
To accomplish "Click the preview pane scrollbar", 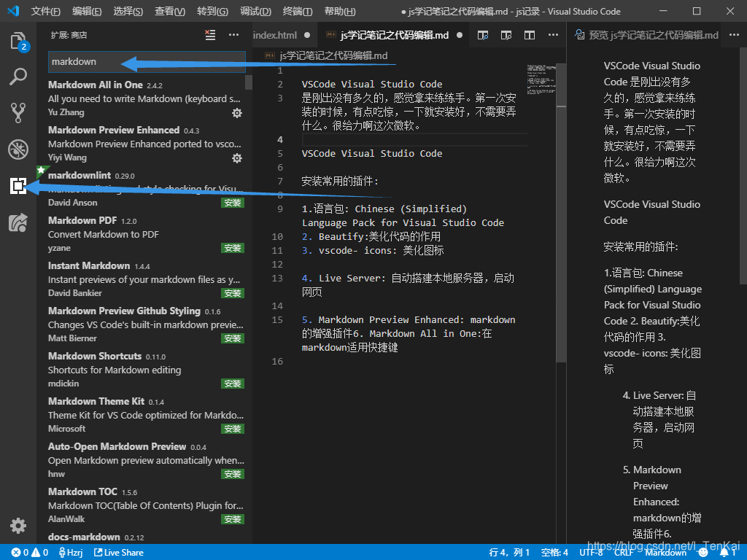I will (x=743, y=166).
